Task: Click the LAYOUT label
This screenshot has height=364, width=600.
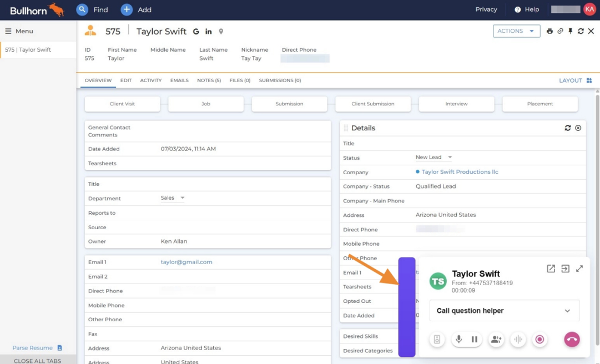Action: [x=570, y=80]
